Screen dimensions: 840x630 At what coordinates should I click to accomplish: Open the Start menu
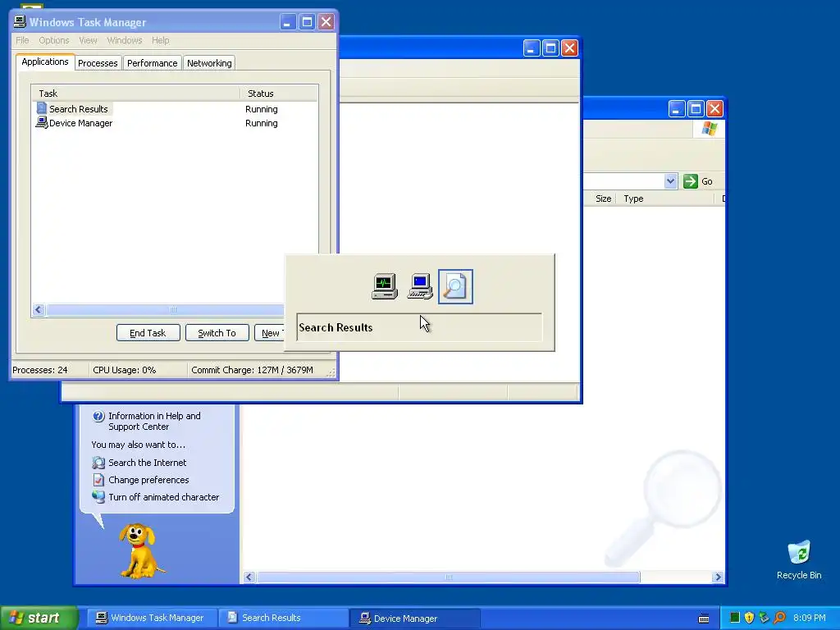pyautogui.click(x=39, y=618)
